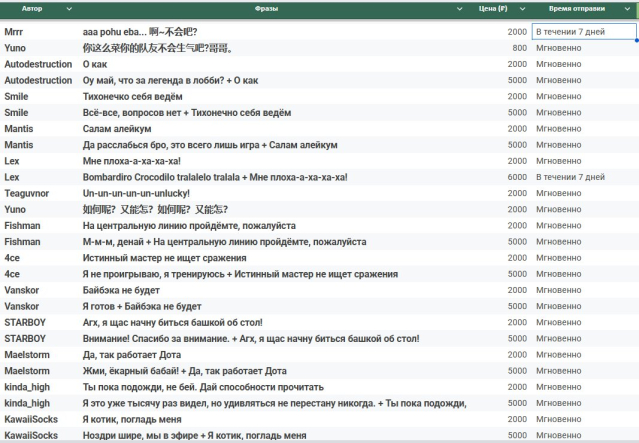Viewport: 639px width, 443px height.
Task: Click 'Мгновенно' in 'Оу май' row
Action: (558, 80)
